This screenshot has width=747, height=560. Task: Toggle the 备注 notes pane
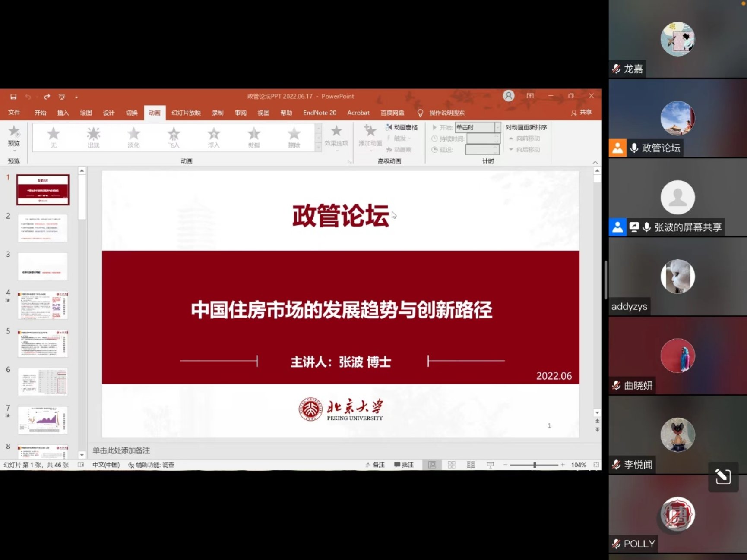375,465
